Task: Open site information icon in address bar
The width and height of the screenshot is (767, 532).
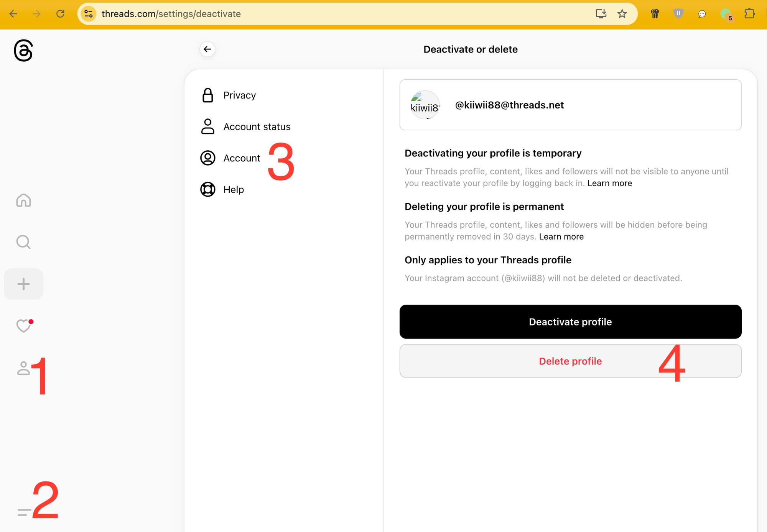Action: click(x=89, y=14)
